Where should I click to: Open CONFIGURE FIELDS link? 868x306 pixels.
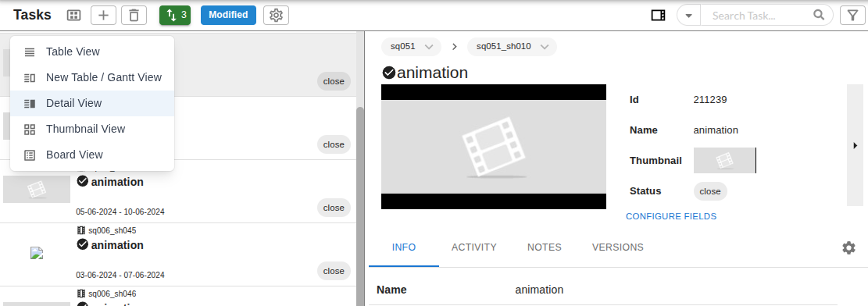tap(671, 216)
